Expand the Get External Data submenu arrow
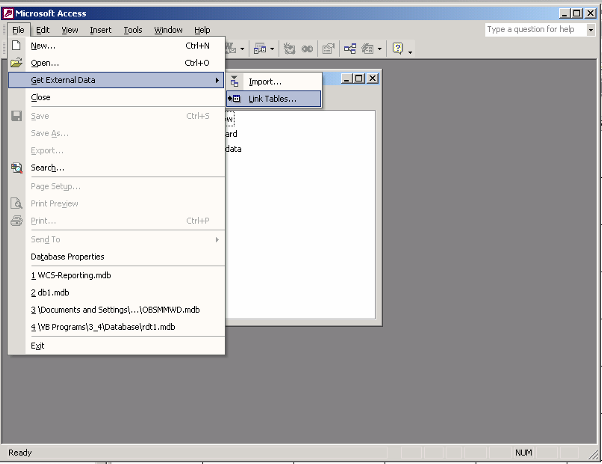 [x=217, y=80]
